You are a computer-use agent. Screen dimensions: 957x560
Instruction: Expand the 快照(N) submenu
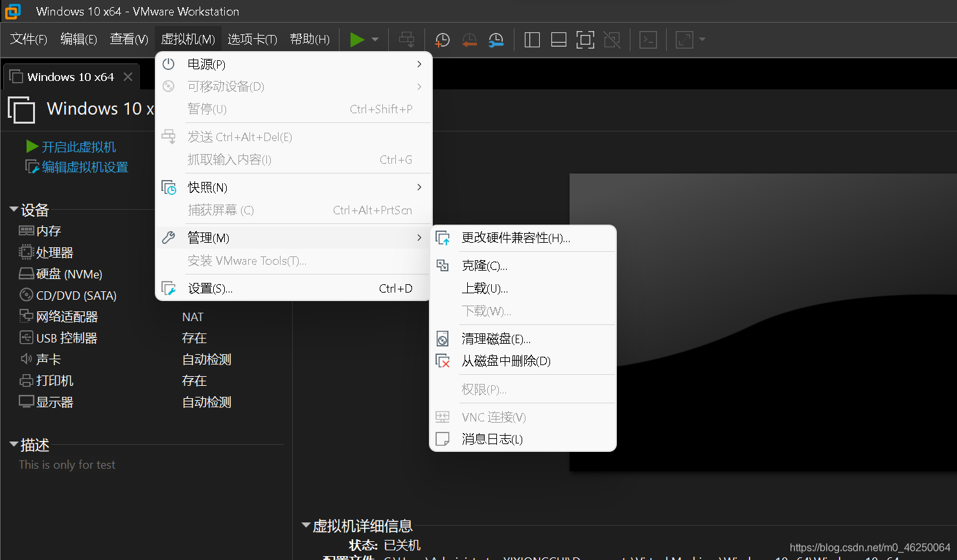tap(294, 187)
